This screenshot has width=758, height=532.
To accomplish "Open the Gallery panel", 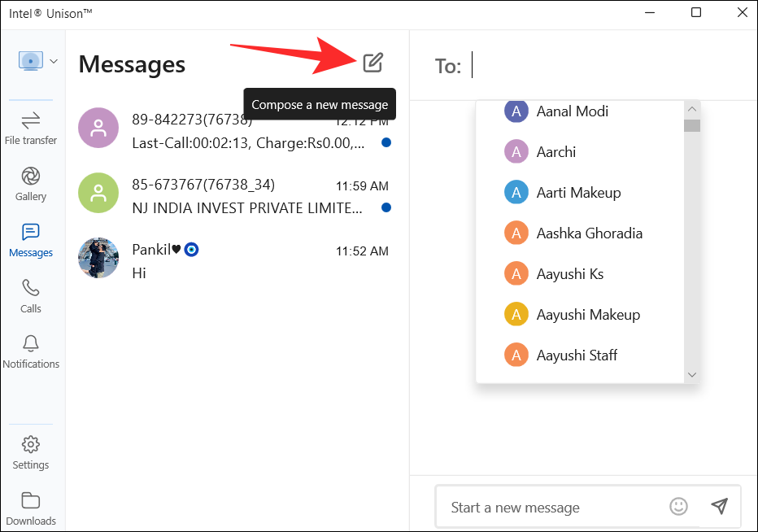I will [31, 182].
